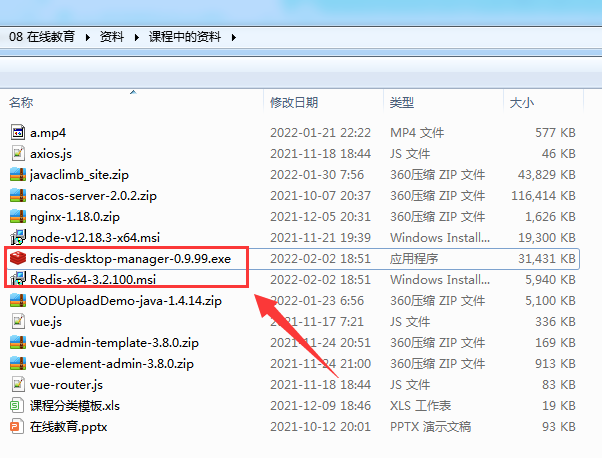Select file name Redis-x64-3.2.100.msi
602x458 pixels.
point(93,279)
